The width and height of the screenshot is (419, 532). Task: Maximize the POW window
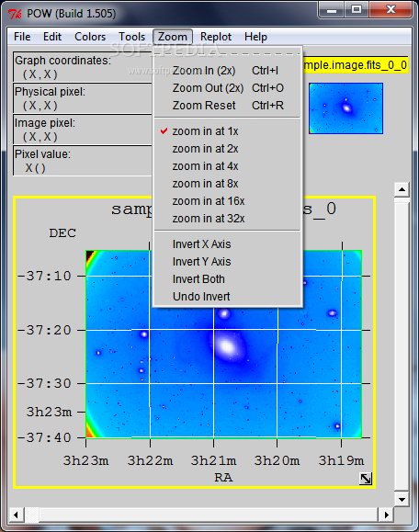[x=357, y=10]
